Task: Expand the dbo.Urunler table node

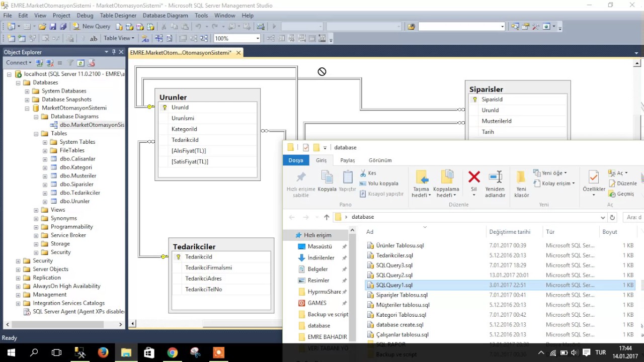Action: coord(45,201)
